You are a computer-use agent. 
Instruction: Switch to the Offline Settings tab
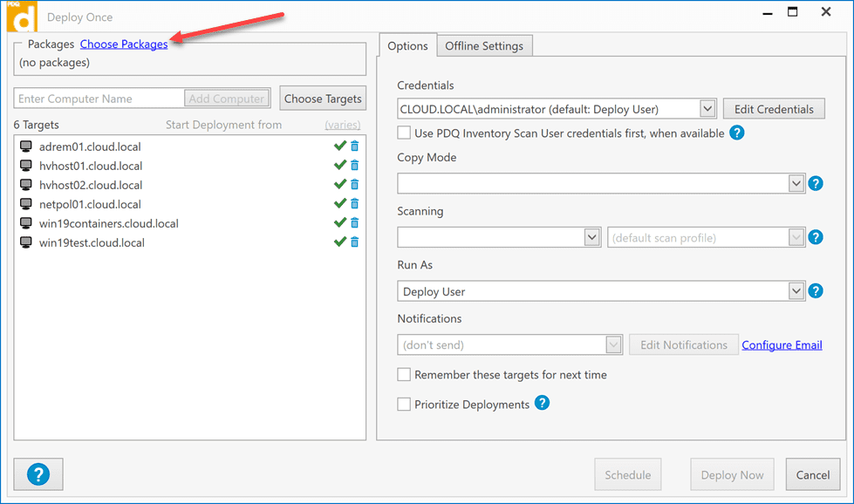(484, 46)
